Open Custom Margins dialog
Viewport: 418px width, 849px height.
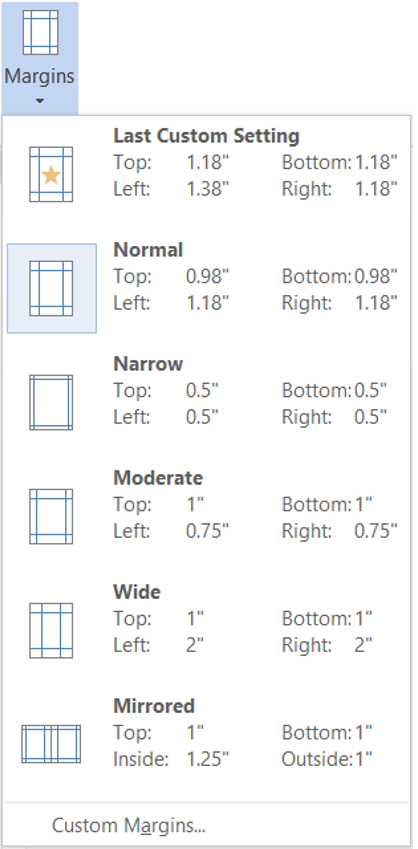tap(129, 826)
